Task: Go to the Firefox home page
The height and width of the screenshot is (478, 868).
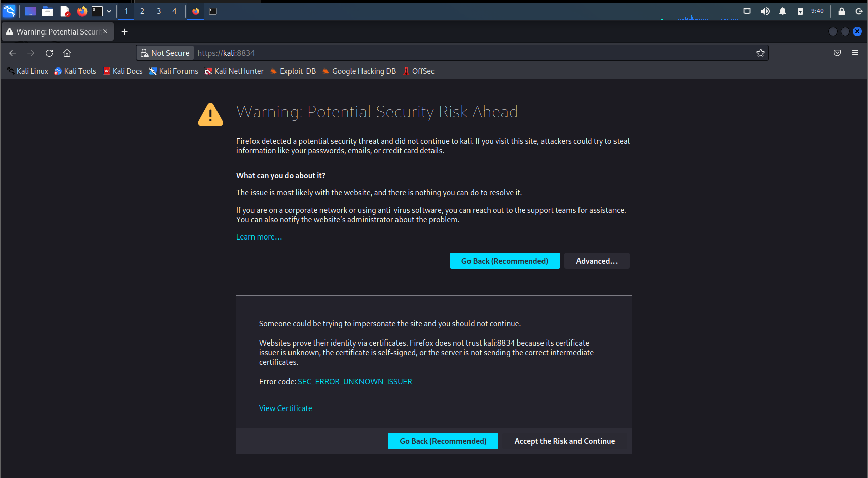Action: [67, 53]
